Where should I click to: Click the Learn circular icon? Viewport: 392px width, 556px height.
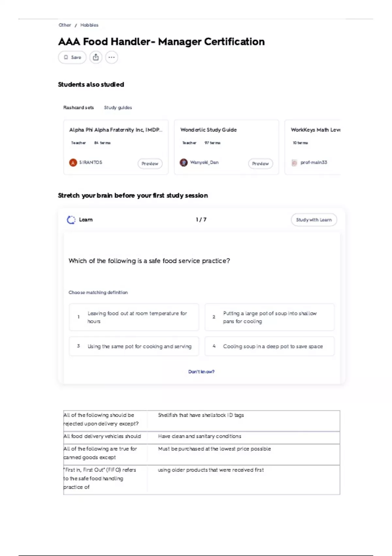[71, 220]
